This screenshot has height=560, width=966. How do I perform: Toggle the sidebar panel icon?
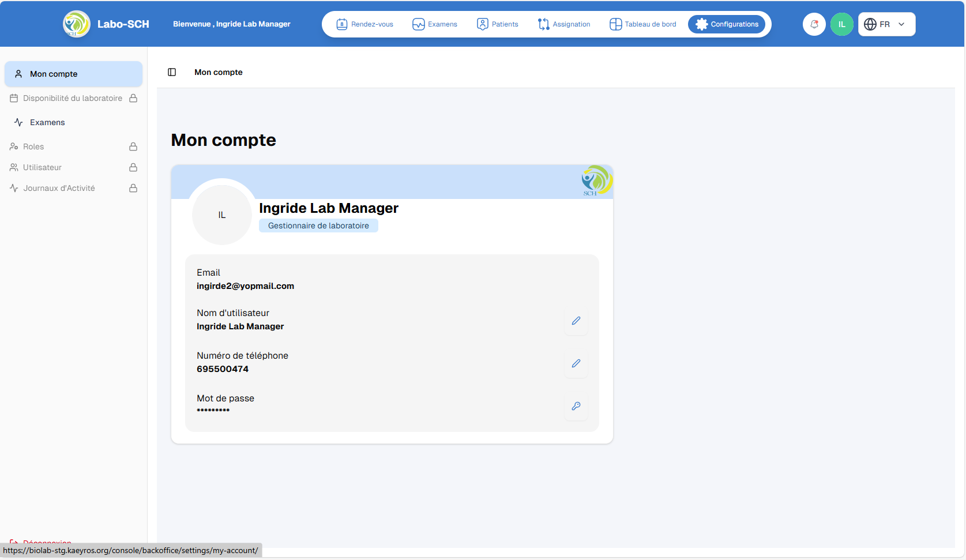click(x=172, y=72)
